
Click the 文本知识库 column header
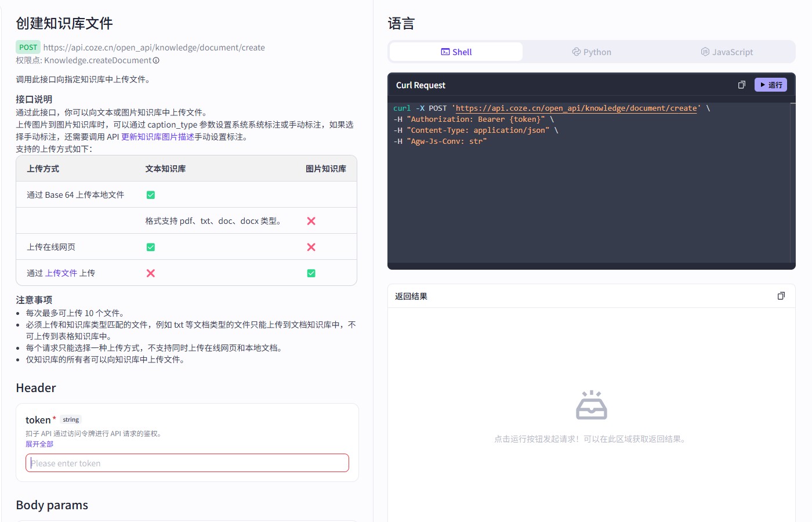pyautogui.click(x=165, y=169)
